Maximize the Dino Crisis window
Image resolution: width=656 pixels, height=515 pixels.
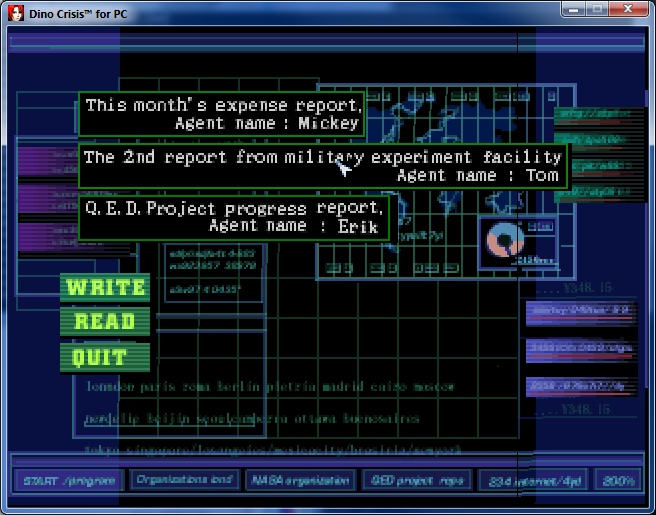[597, 9]
